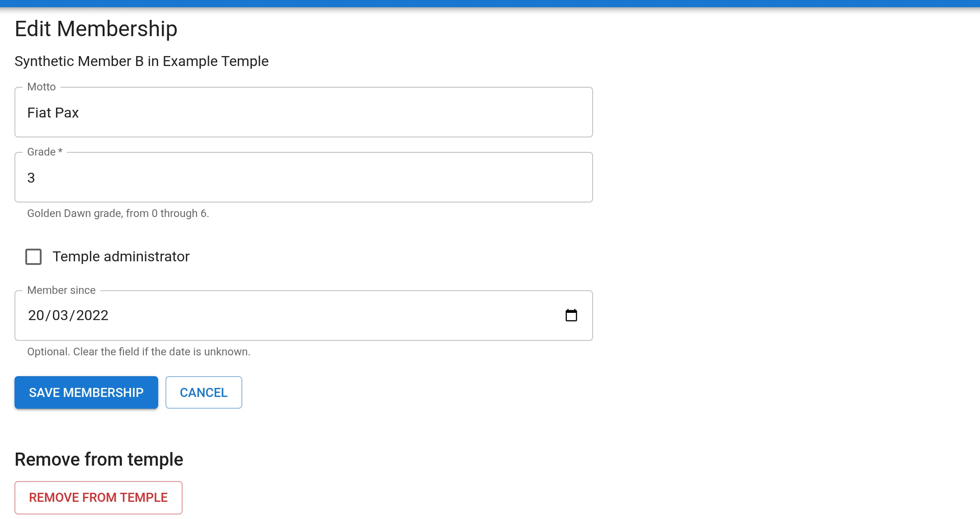Cancel editing the membership
The height and width of the screenshot is (519, 980).
click(x=204, y=392)
